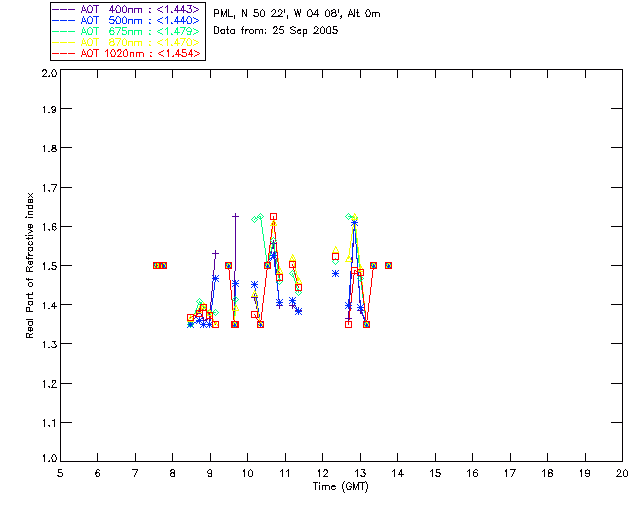Screen dimensions: 640x512
Task: Click the AOT 1020nm legend entry
Action: (126, 53)
